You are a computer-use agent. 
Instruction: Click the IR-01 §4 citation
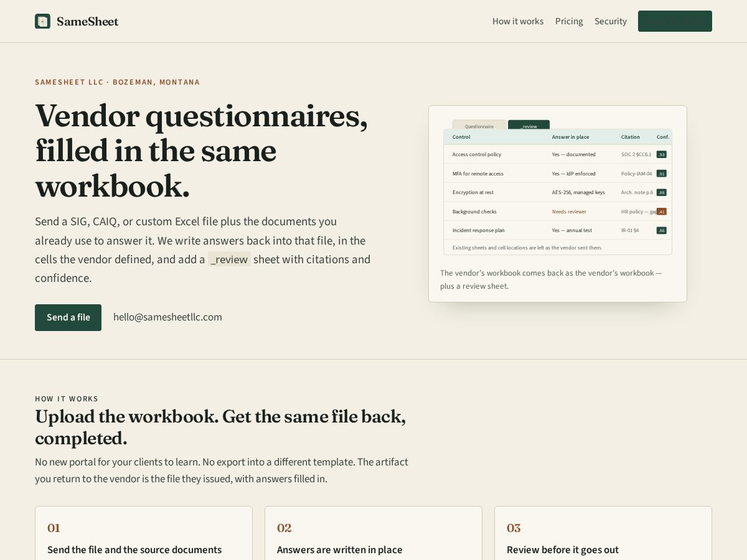point(630,230)
